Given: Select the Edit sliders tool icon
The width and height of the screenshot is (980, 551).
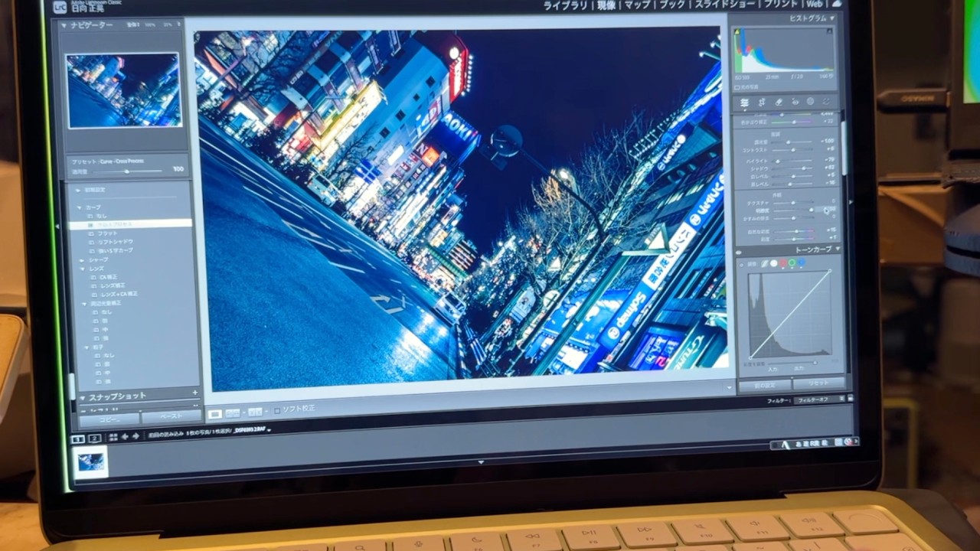Looking at the screenshot, I should click(745, 102).
